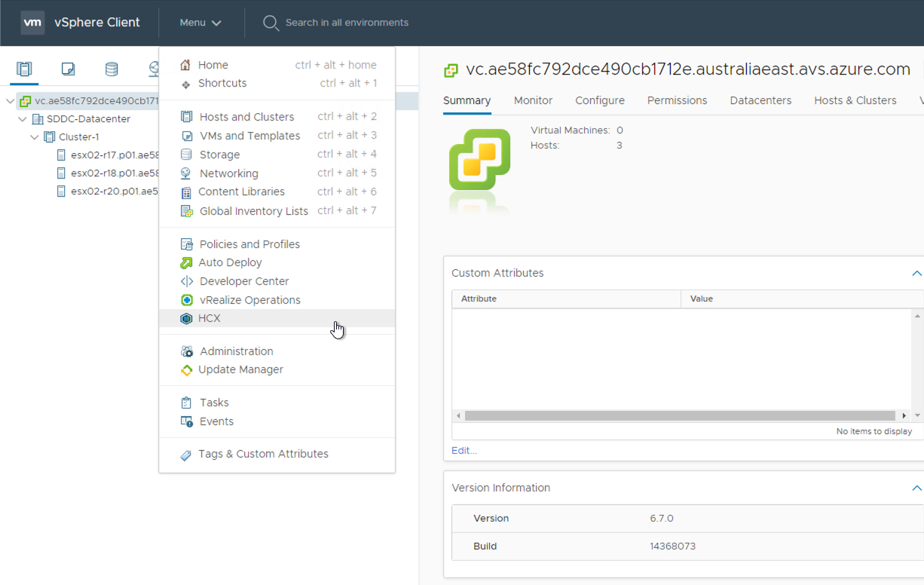Image resolution: width=924 pixels, height=585 pixels.
Task: Click the Version value 6.7.0
Action: click(661, 519)
